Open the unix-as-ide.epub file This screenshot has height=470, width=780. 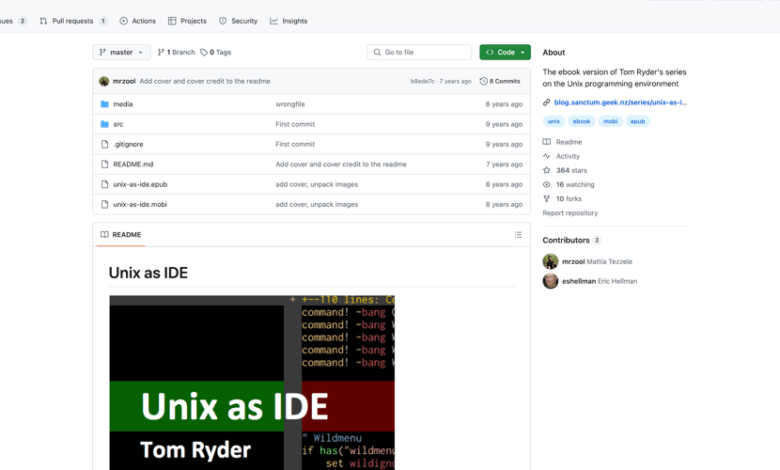point(140,184)
